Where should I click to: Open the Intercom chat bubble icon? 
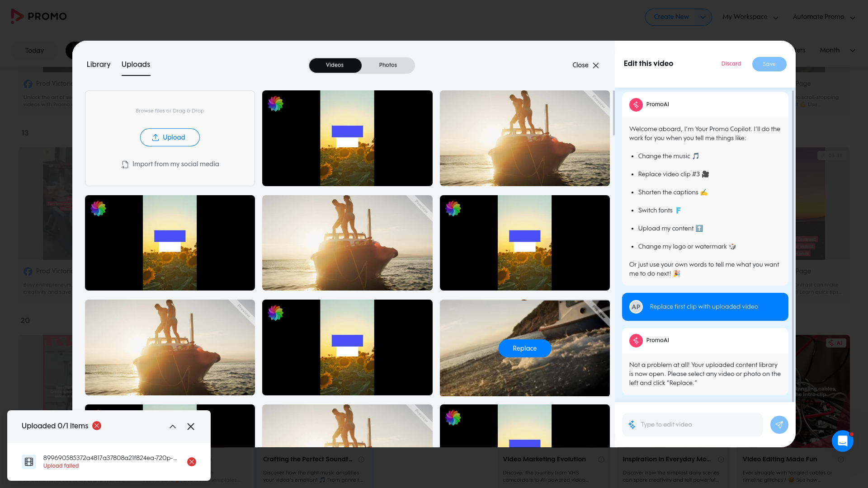coord(842,441)
